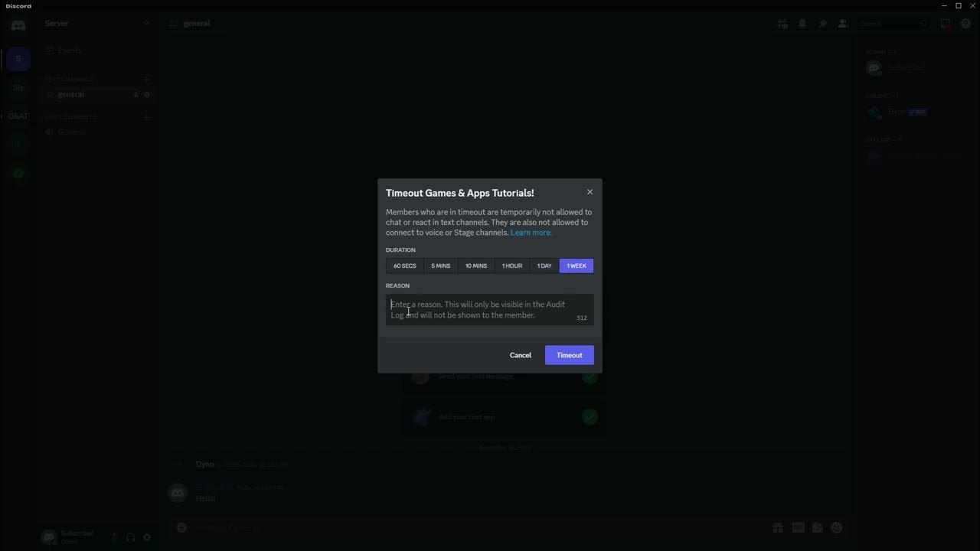
Task: Open the Learn more link
Action: click(x=531, y=233)
